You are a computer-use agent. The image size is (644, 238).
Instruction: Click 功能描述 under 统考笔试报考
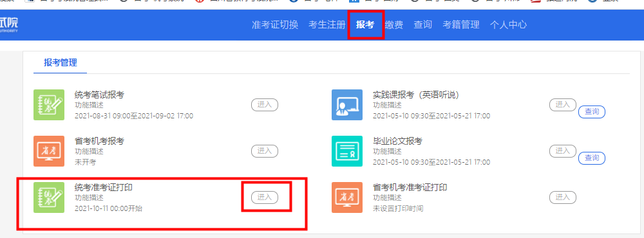89,105
